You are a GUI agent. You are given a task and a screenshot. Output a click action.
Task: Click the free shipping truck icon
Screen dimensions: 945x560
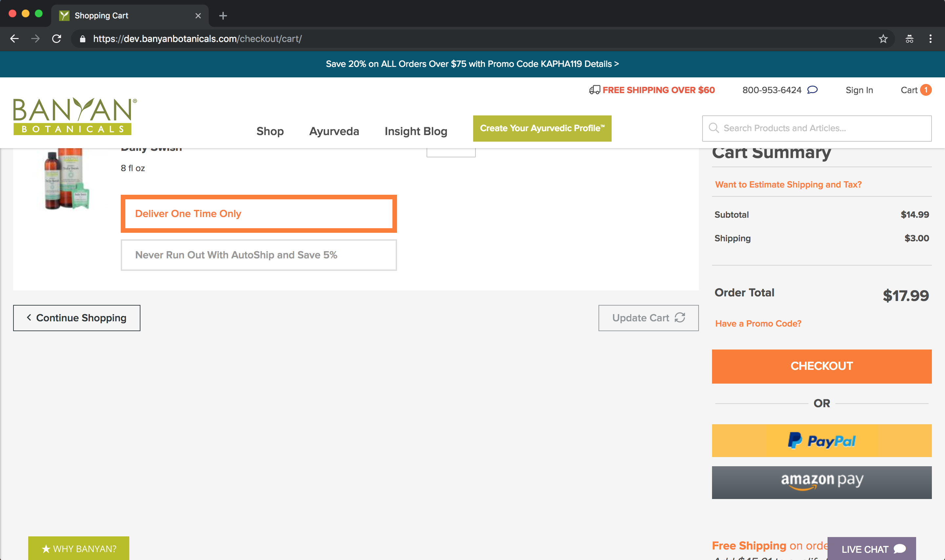[x=596, y=90]
